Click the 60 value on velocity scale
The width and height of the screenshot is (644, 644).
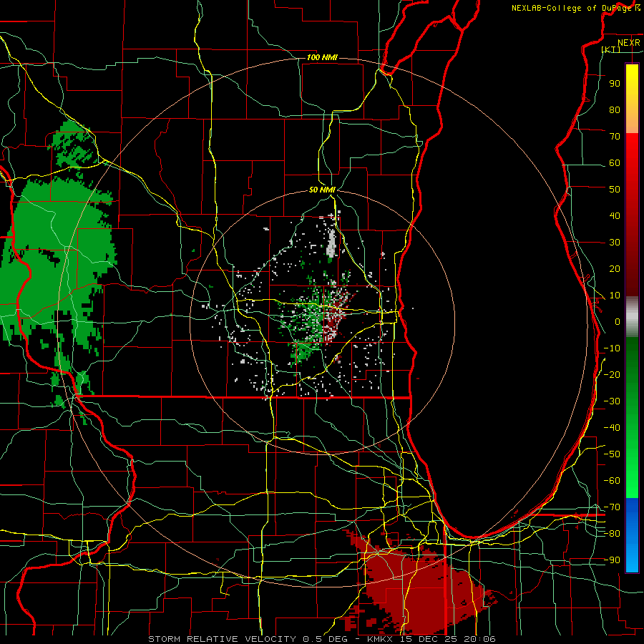pos(615,162)
